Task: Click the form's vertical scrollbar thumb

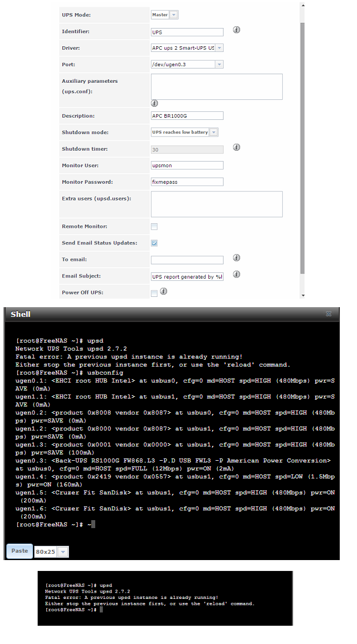Action: pos(303,148)
